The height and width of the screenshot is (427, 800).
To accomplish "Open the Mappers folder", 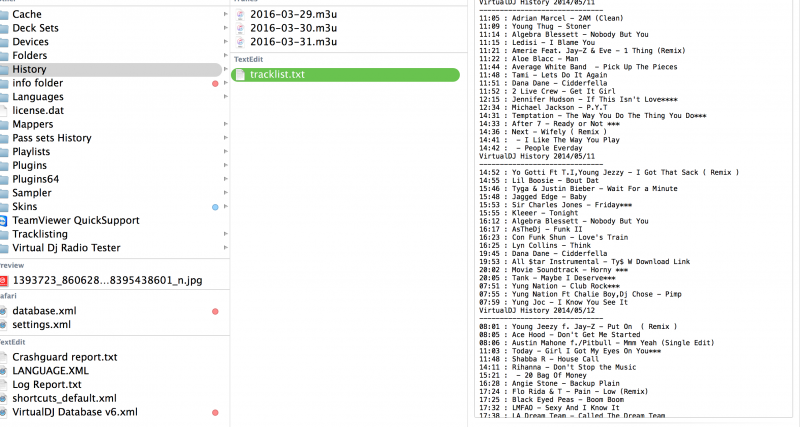I will (x=32, y=124).
